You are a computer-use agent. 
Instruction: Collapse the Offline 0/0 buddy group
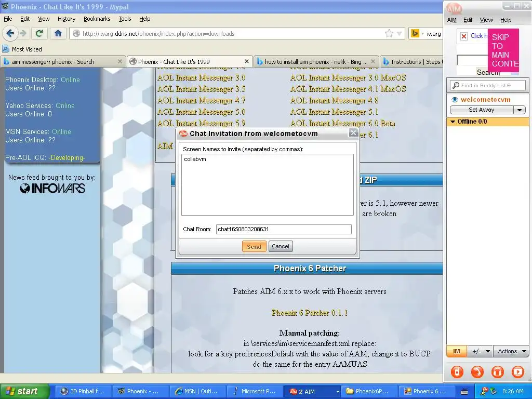(x=453, y=122)
